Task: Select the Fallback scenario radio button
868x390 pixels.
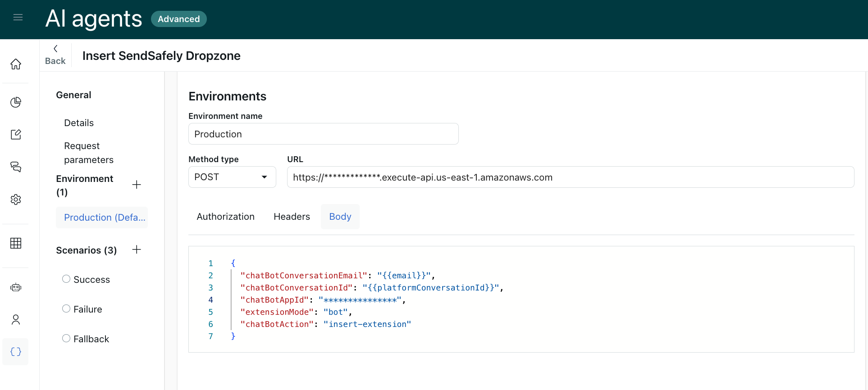Action: click(66, 339)
